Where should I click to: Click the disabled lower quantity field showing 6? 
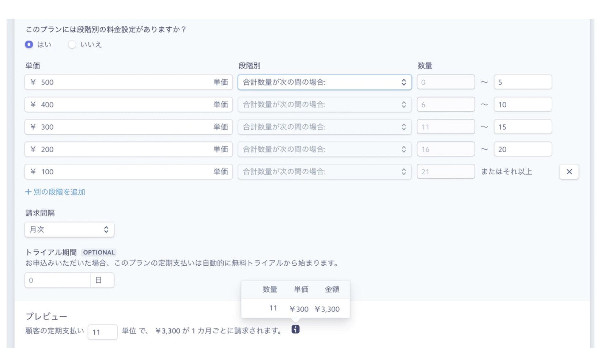click(446, 105)
